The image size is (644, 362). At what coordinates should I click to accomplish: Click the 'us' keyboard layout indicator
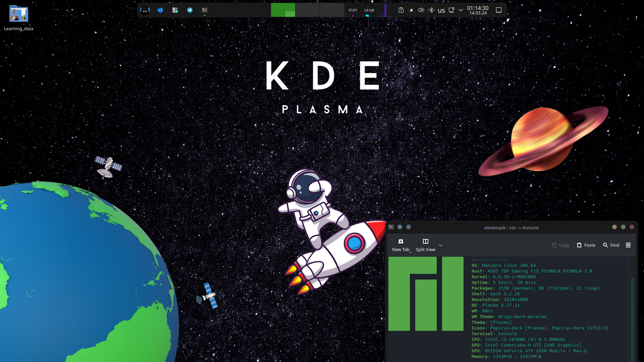tap(441, 10)
